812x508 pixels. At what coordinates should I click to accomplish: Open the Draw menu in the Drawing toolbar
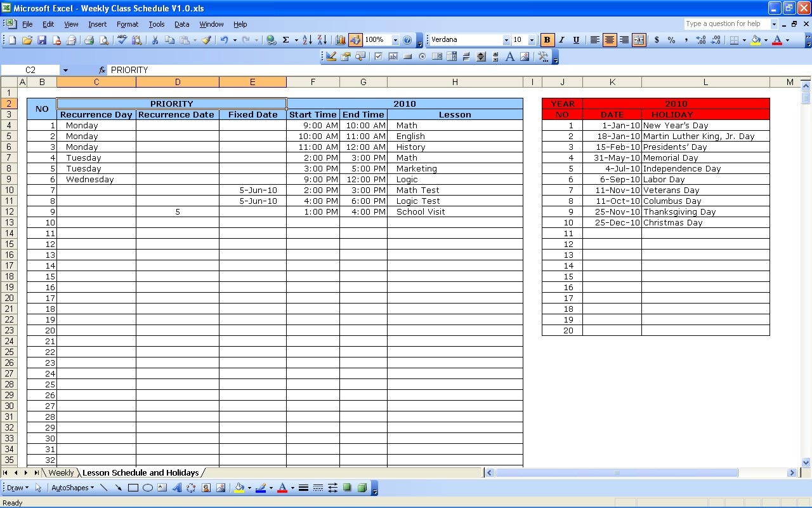(x=16, y=488)
